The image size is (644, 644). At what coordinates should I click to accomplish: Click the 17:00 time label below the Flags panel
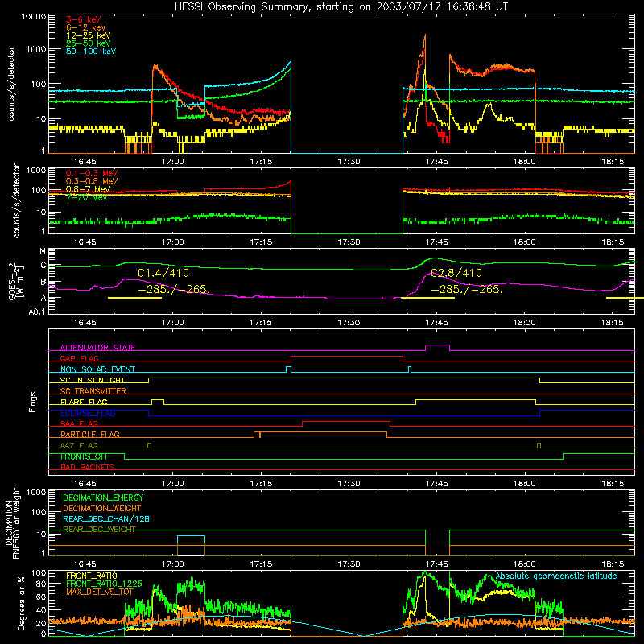[172, 484]
